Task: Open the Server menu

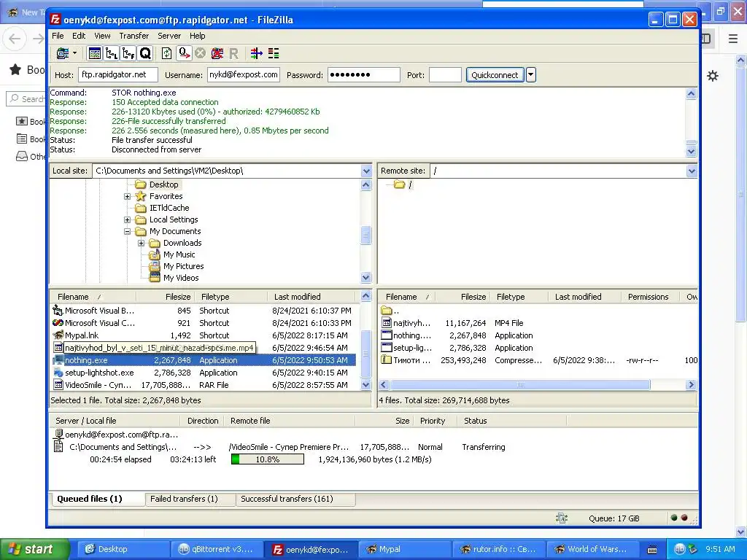Action: pyautogui.click(x=169, y=36)
